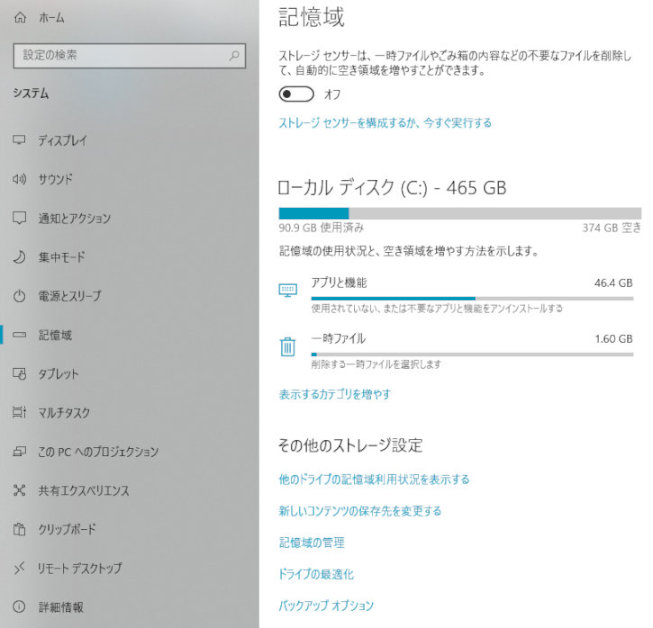Click the 設定の検索 search field
Image resolution: width=653 pixels, height=628 pixels.
pos(130,55)
